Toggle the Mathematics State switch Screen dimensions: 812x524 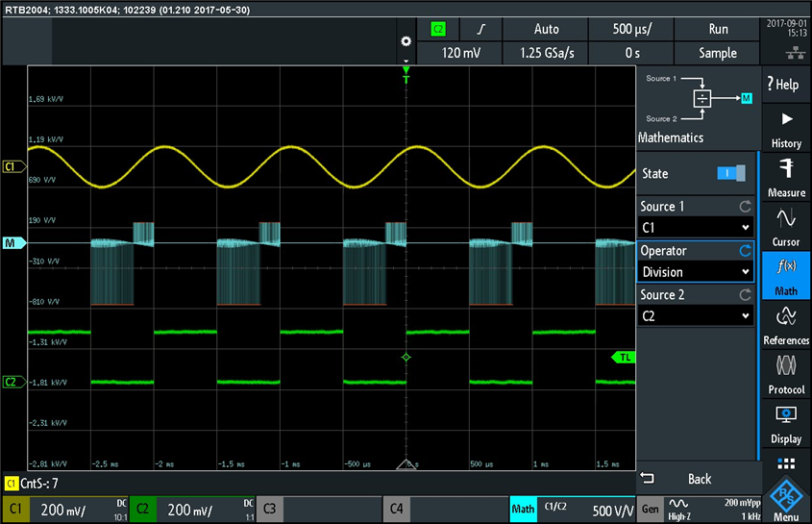(x=730, y=173)
